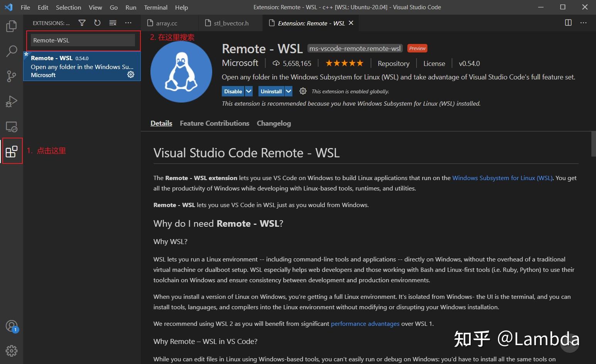Click the extension search input field
The image size is (596, 364).
point(83,40)
